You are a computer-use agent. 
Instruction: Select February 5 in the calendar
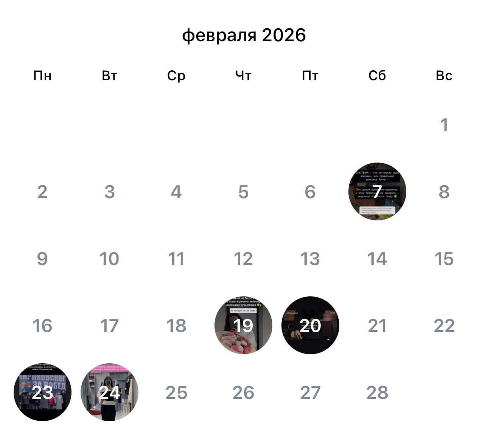pos(243,192)
